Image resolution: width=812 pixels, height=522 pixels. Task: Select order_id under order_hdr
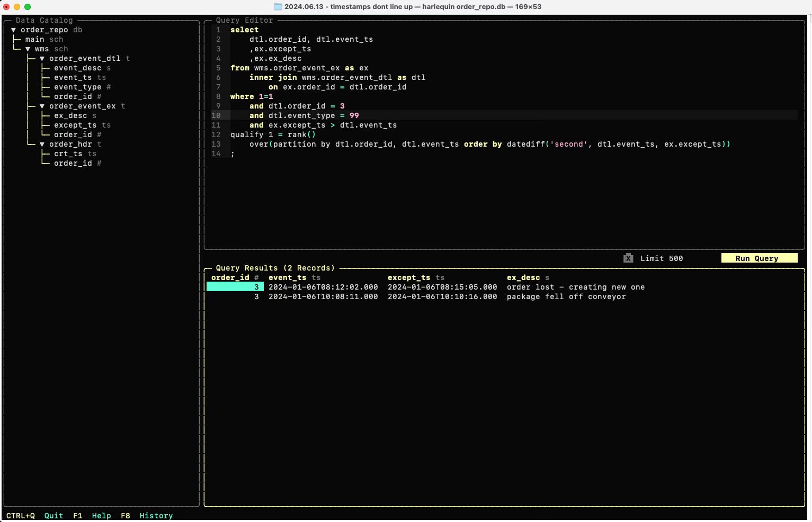coord(77,164)
